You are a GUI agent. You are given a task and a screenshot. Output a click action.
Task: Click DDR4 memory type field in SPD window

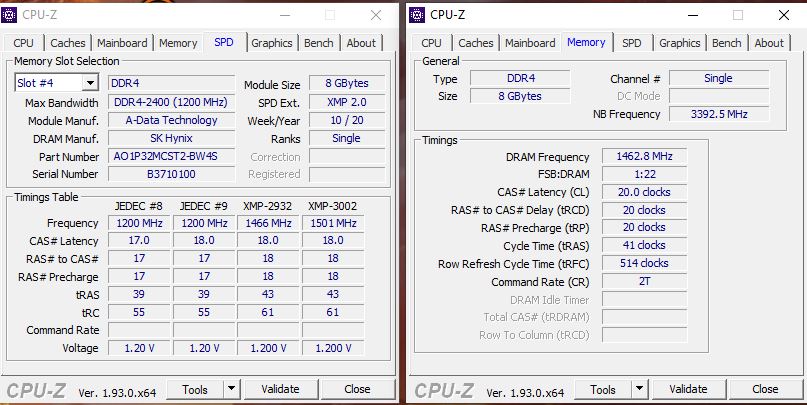click(x=171, y=83)
